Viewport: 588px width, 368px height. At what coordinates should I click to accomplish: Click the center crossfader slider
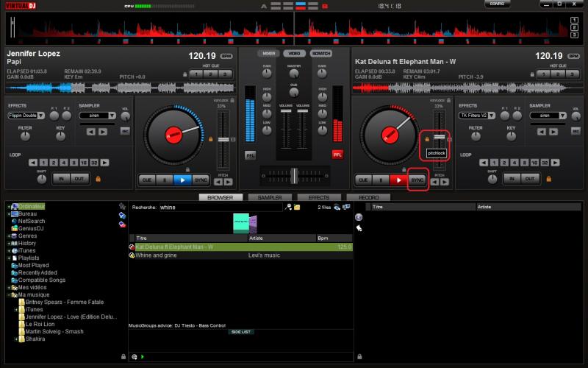293,174
